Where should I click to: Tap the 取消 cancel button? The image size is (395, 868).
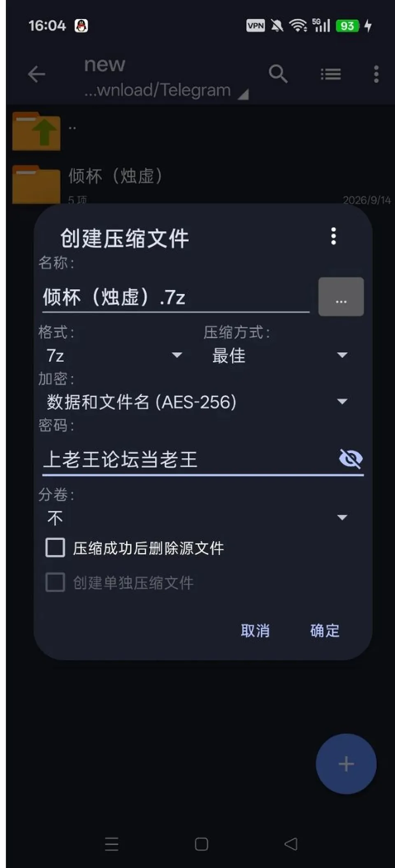point(255,631)
